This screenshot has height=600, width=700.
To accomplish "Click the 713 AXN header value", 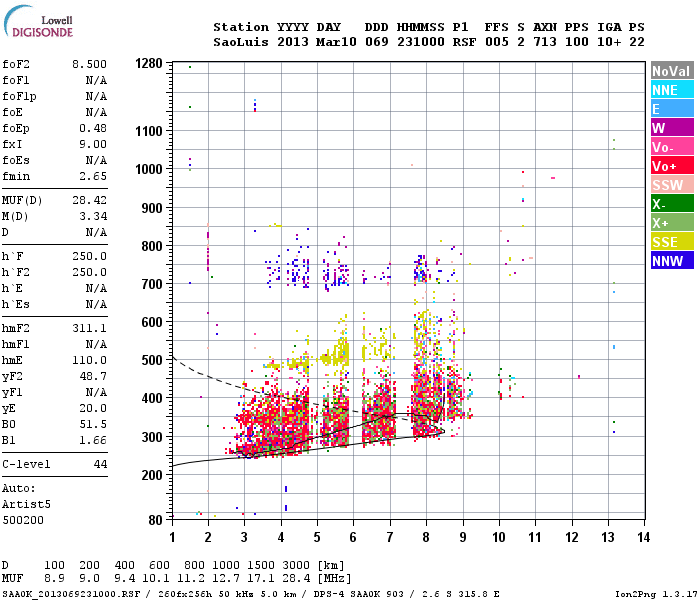I will (x=545, y=42).
